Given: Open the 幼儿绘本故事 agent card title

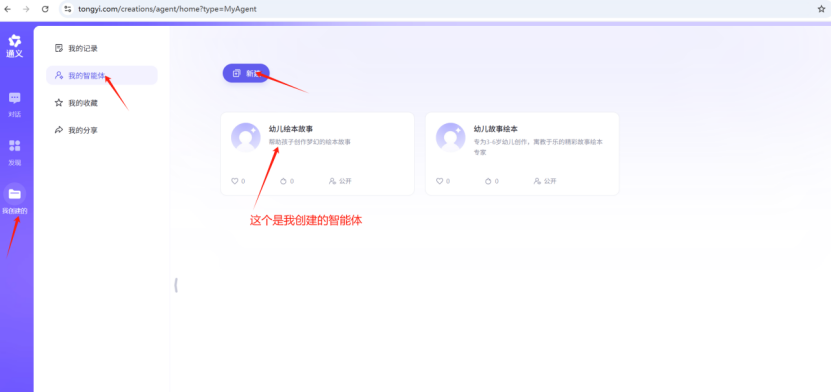Looking at the screenshot, I should click(x=291, y=129).
